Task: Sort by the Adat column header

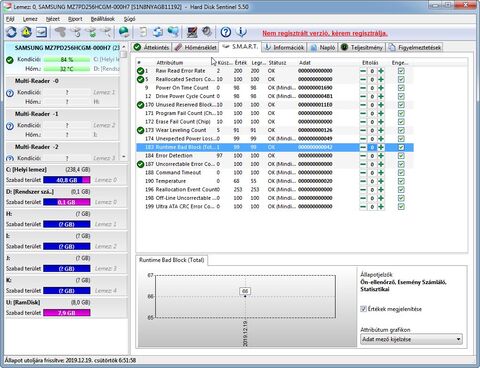Action: (305, 62)
